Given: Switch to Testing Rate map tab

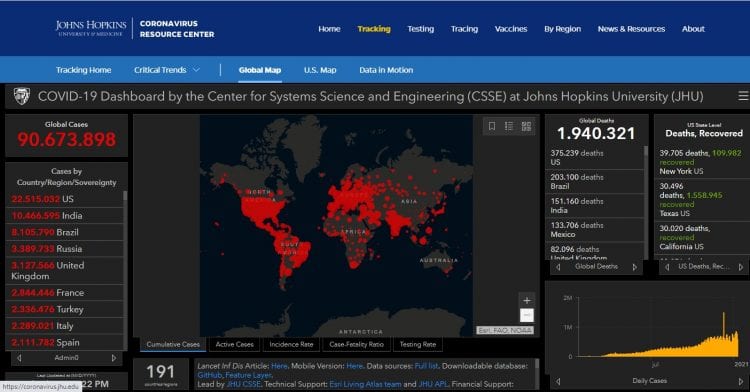Looking at the screenshot, I should tap(418, 344).
